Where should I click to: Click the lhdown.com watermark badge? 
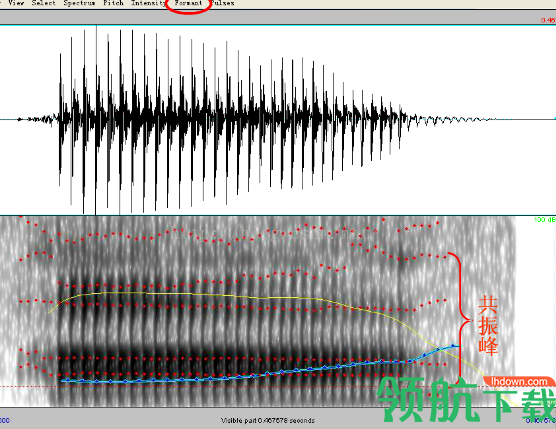click(x=519, y=382)
